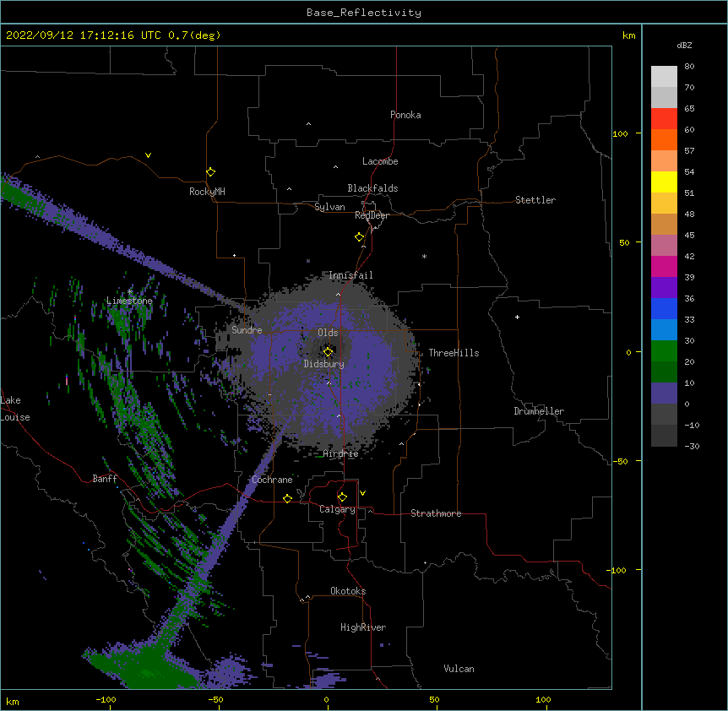Click the Limestone label
This screenshot has height=711, width=728.
[129, 301]
